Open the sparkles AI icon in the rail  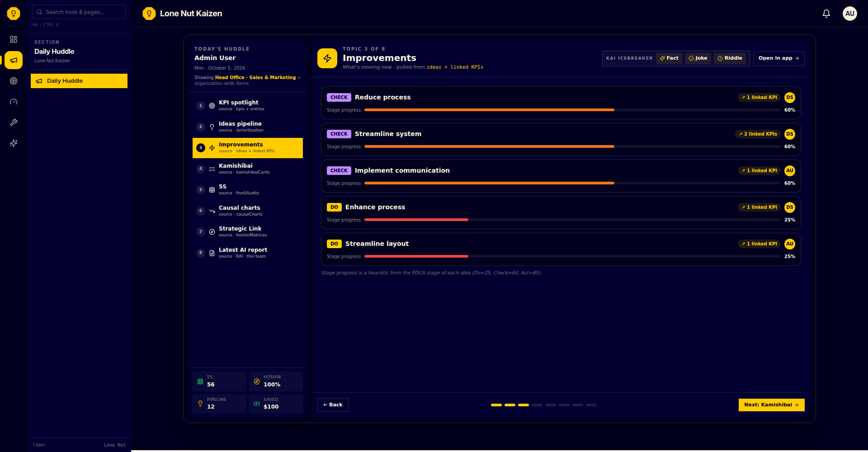coord(14,143)
